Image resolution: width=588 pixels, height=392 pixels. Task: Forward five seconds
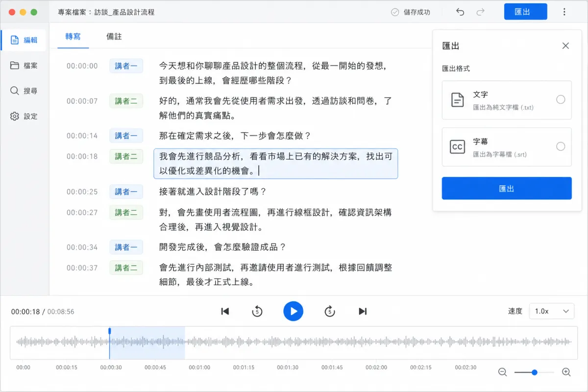point(330,311)
